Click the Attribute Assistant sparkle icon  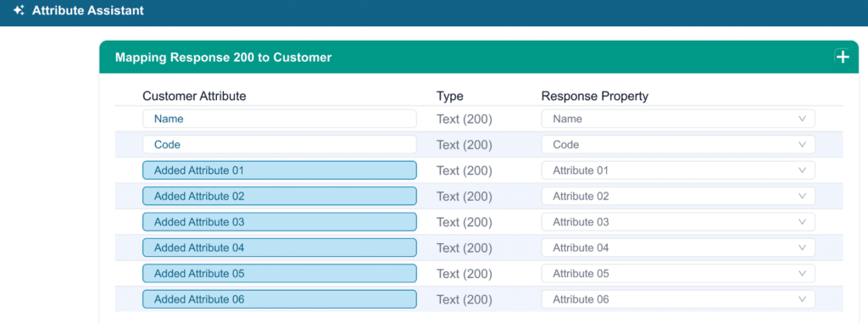pyautogui.click(x=19, y=10)
